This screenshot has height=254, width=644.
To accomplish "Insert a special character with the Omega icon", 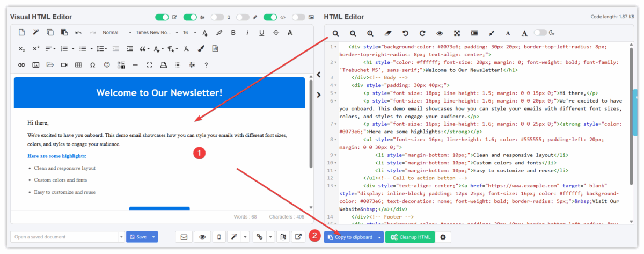I will tap(92, 65).
